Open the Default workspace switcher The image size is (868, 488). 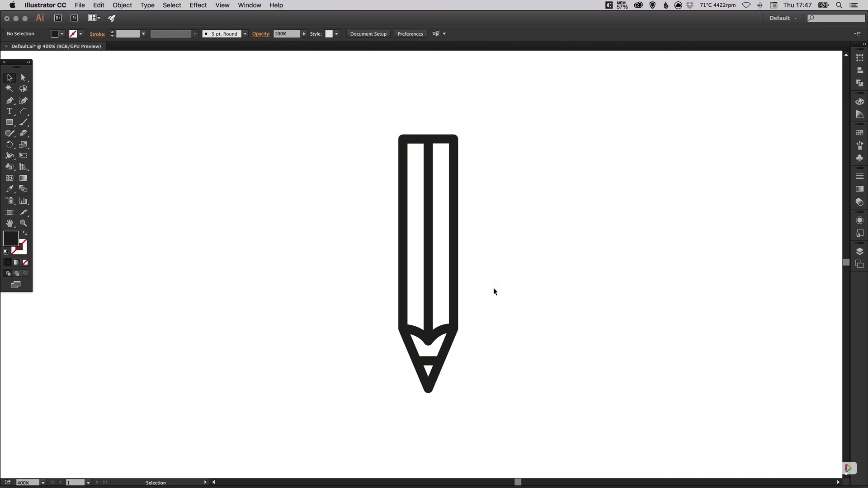783,18
